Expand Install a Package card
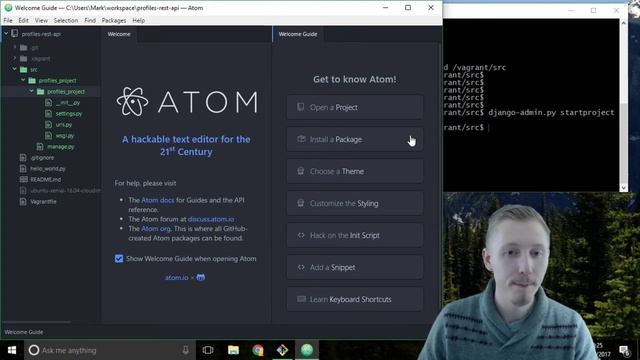 pyautogui.click(x=355, y=139)
